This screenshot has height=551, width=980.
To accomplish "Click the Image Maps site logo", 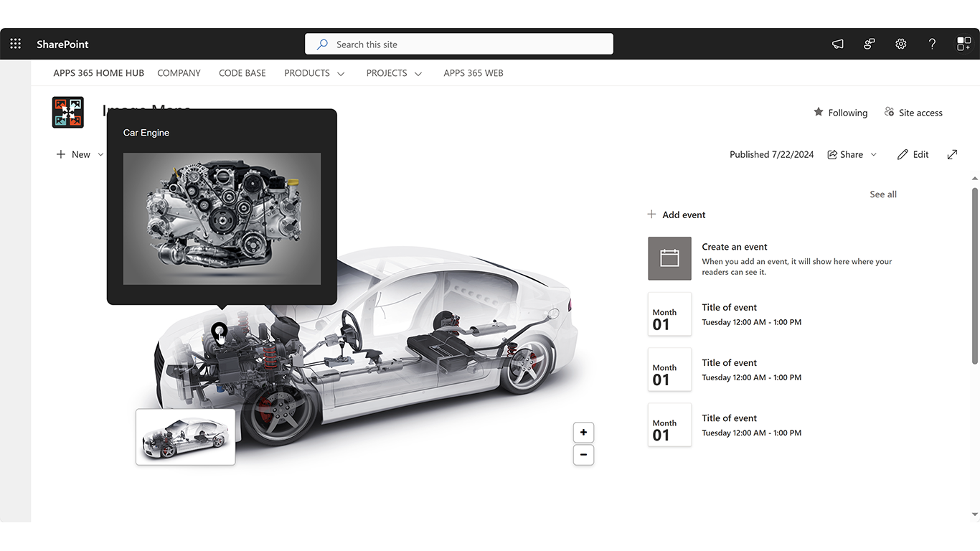I will (68, 113).
